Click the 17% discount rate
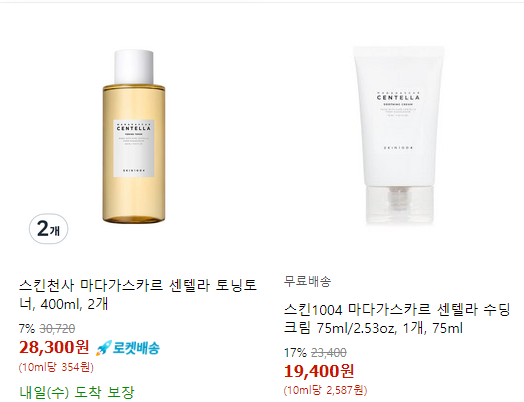The height and width of the screenshot is (402, 524). (x=295, y=353)
